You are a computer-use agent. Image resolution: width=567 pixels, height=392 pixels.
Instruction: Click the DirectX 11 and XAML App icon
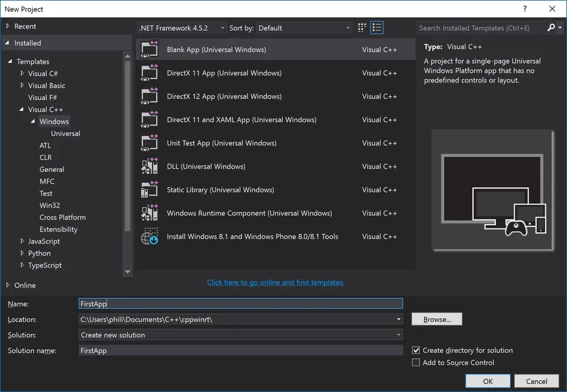pyautogui.click(x=149, y=120)
